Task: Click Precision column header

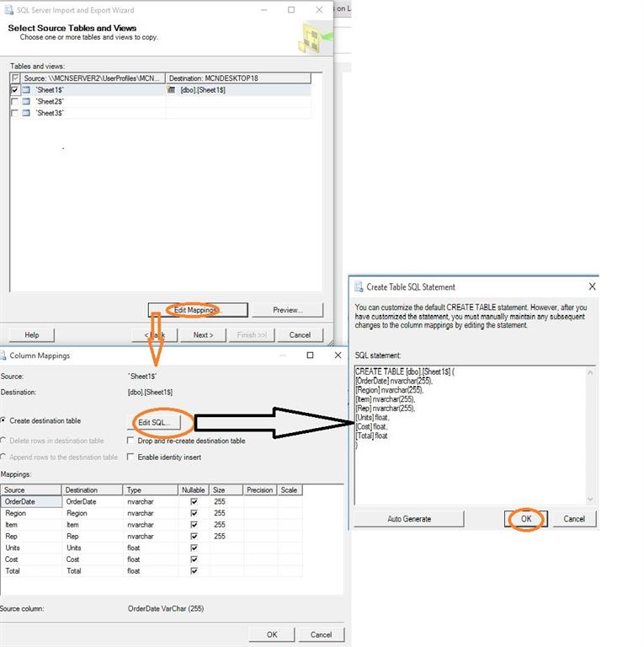Action: pyautogui.click(x=260, y=489)
